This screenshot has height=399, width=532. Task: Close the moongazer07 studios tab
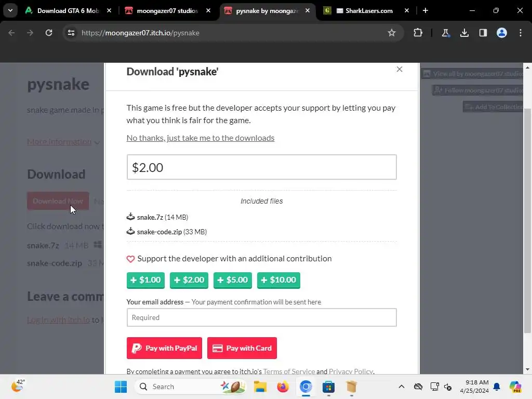click(208, 11)
